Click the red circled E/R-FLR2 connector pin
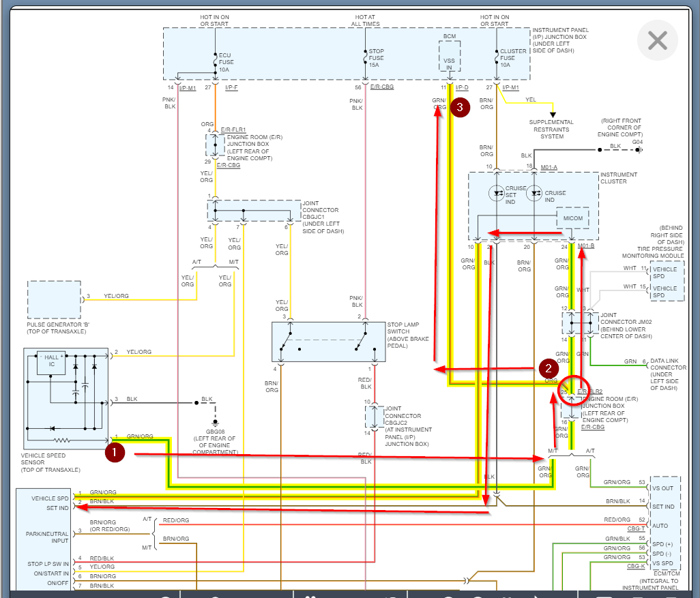The image size is (700, 598). pos(574,391)
